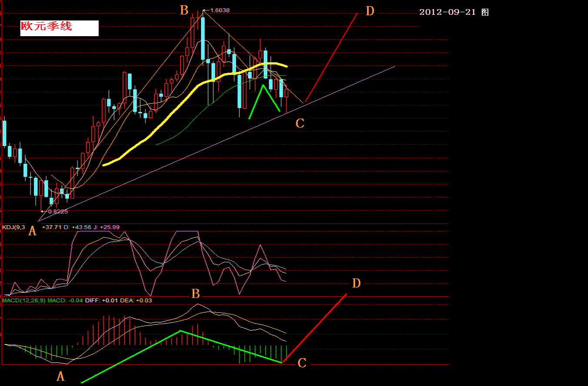Click letter B above the MACD curve
The height and width of the screenshot is (386, 588).
tap(196, 294)
